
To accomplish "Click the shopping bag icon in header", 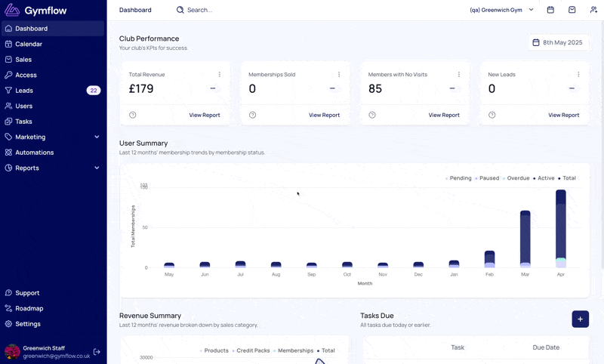I will coord(572,10).
